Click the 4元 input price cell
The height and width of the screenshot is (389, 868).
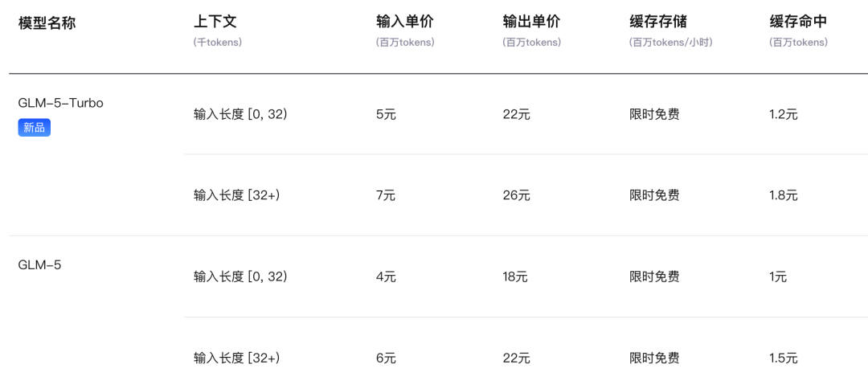coord(386,276)
